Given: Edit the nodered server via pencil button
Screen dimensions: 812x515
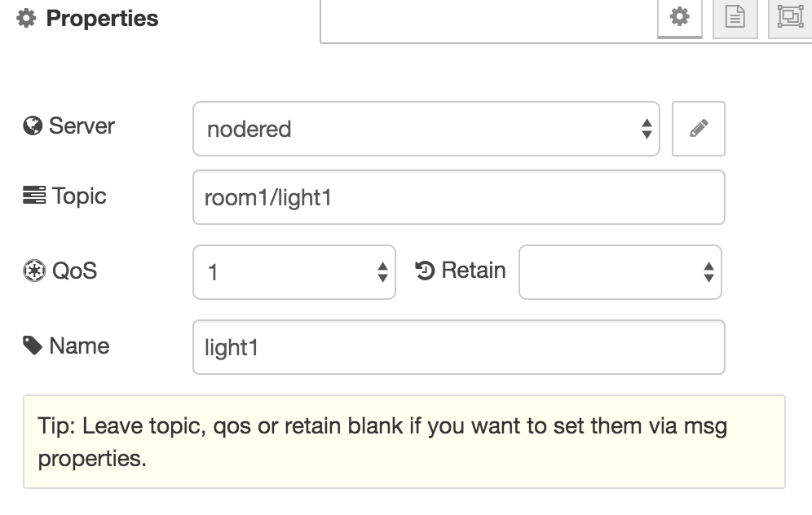Looking at the screenshot, I should [697, 129].
